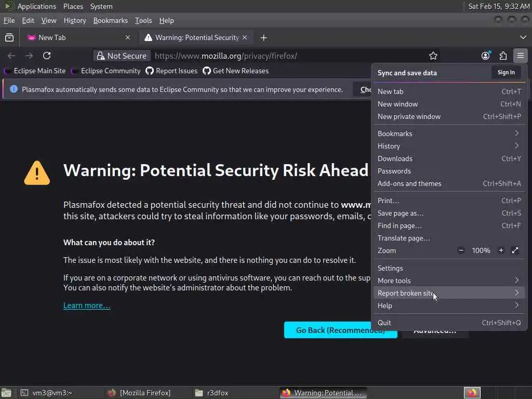Image resolution: width=532 pixels, height=399 pixels.
Task: Open the Eclipse Community bookmark
Action: (x=106, y=71)
